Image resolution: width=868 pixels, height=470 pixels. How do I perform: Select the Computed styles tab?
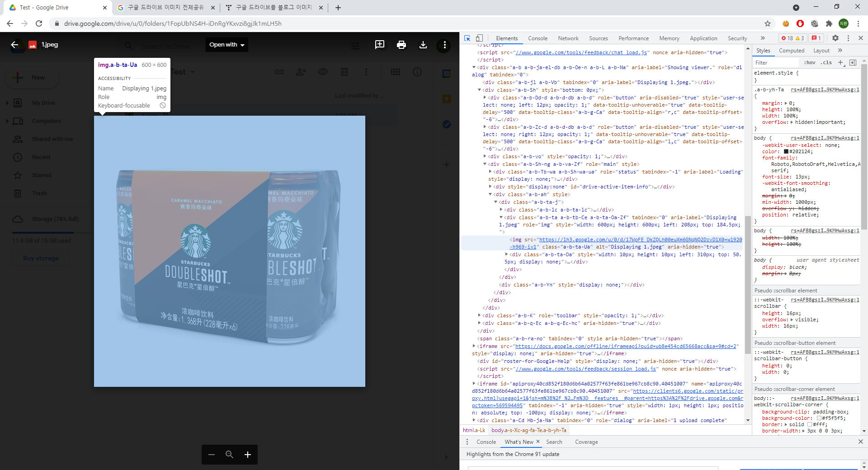pyautogui.click(x=791, y=51)
